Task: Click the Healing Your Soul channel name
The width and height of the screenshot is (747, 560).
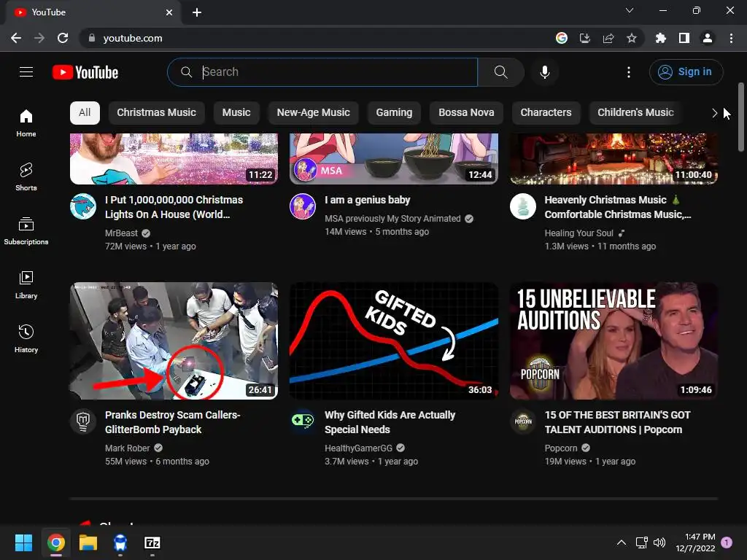Action: tap(578, 233)
